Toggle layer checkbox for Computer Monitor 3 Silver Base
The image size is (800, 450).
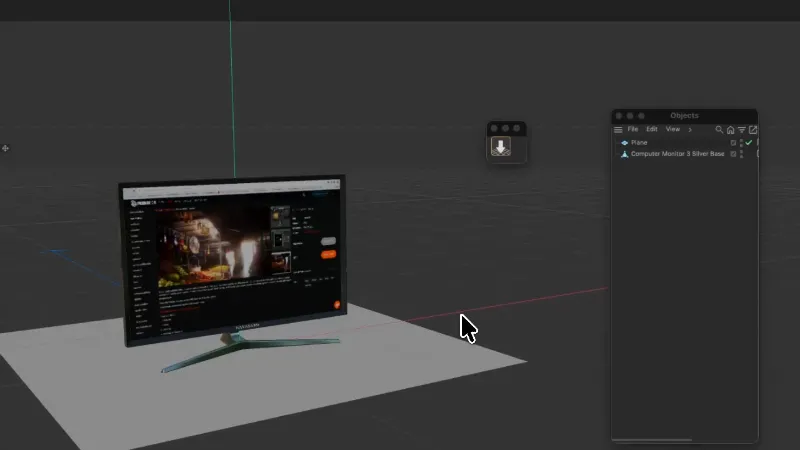(x=733, y=154)
